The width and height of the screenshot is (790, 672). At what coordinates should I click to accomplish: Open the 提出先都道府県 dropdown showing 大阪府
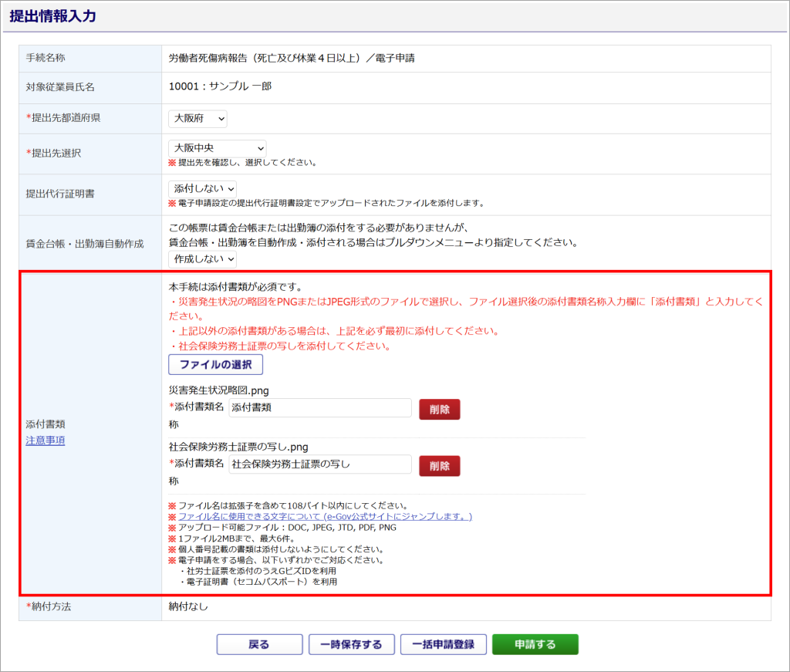pyautogui.click(x=197, y=119)
